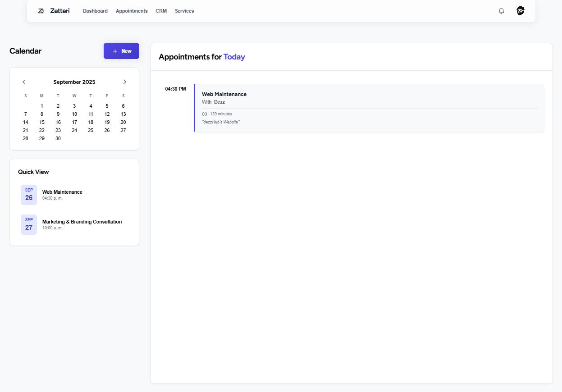The height and width of the screenshot is (392, 562).
Task: Go to the Services page
Action: click(184, 11)
